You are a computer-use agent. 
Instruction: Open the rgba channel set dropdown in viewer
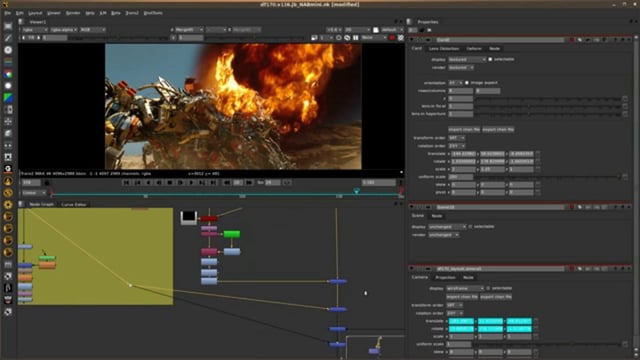click(35, 30)
